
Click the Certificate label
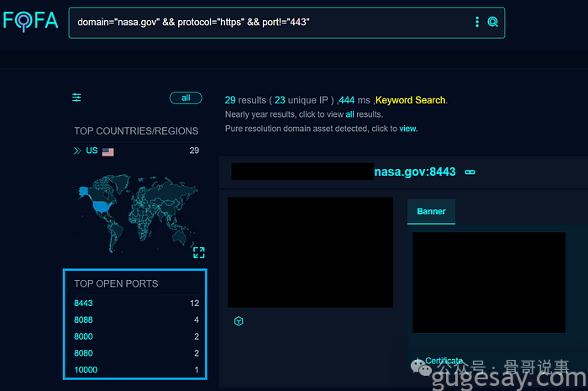click(x=444, y=361)
